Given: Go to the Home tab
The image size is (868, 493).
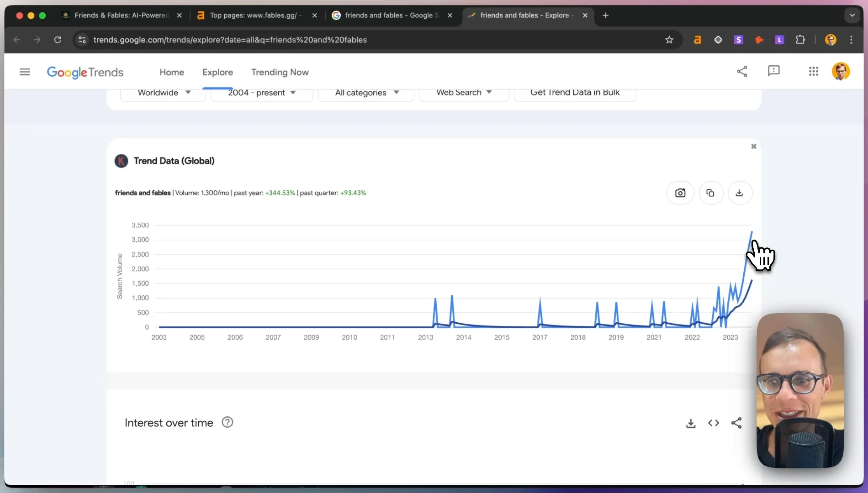Looking at the screenshot, I should pyautogui.click(x=172, y=72).
